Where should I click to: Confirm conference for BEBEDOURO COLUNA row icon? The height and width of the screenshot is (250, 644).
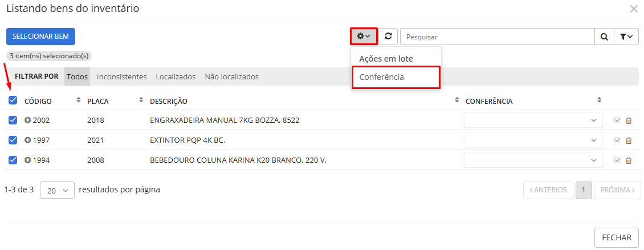click(617, 160)
